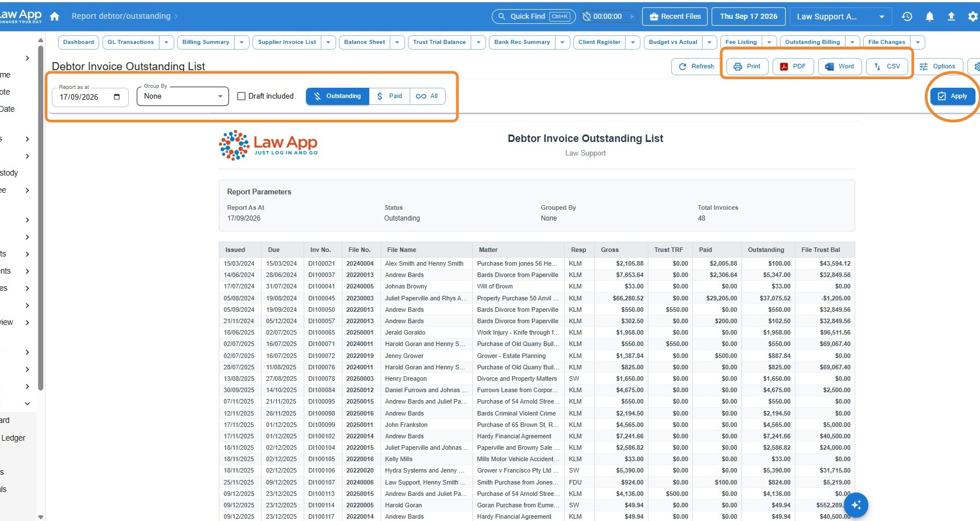Open Recent Files
The width and height of the screenshot is (980, 521).
675,17
